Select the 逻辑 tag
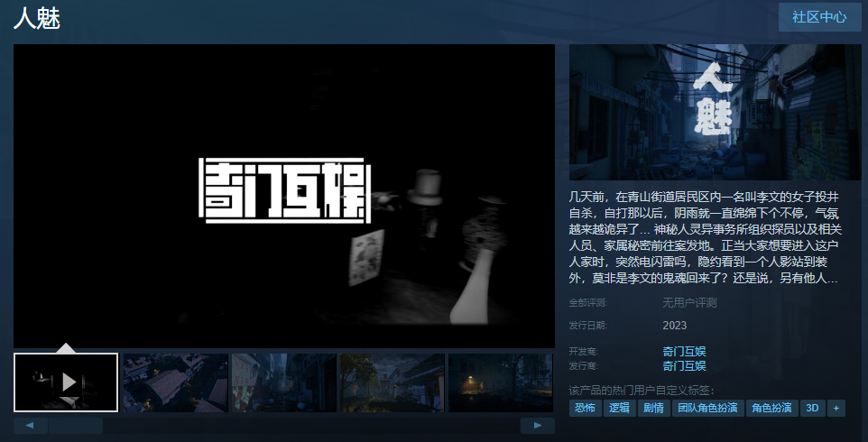This screenshot has width=868, height=442. point(619,408)
